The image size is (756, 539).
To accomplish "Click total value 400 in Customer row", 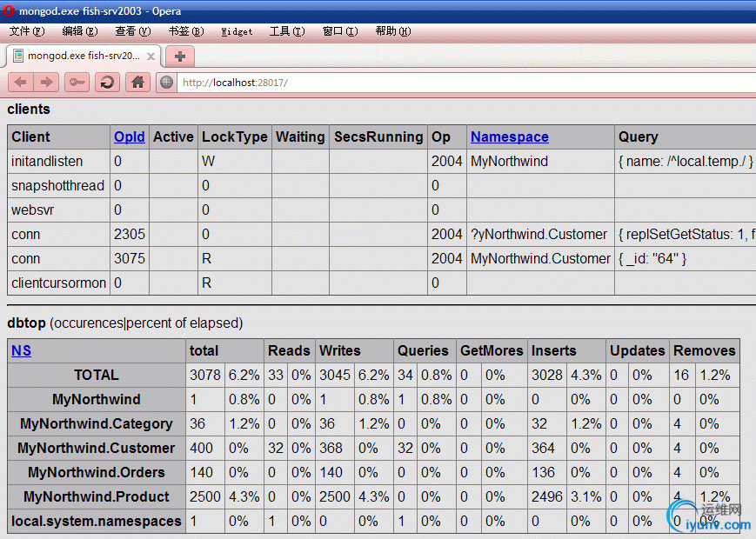I will [x=205, y=448].
